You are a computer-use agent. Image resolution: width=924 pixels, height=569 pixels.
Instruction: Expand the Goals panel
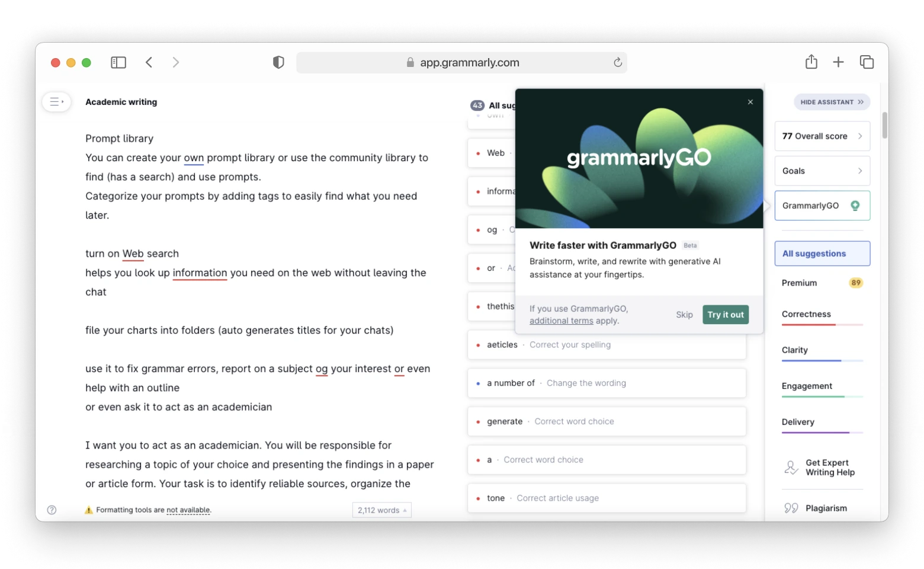(x=822, y=171)
